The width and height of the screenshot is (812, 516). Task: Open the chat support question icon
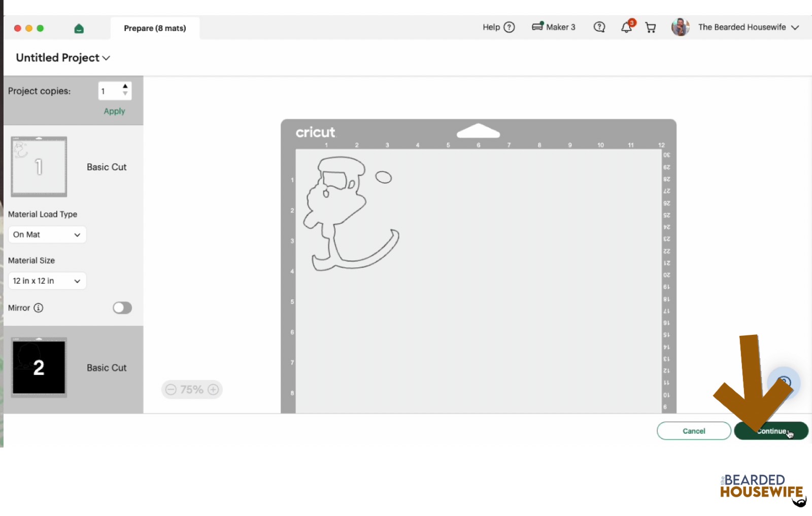coord(599,27)
